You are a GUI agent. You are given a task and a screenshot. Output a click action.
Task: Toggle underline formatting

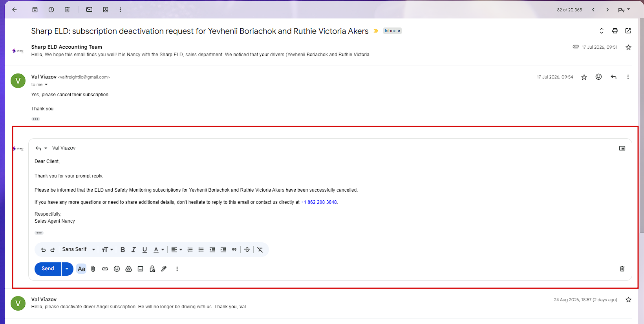145,250
